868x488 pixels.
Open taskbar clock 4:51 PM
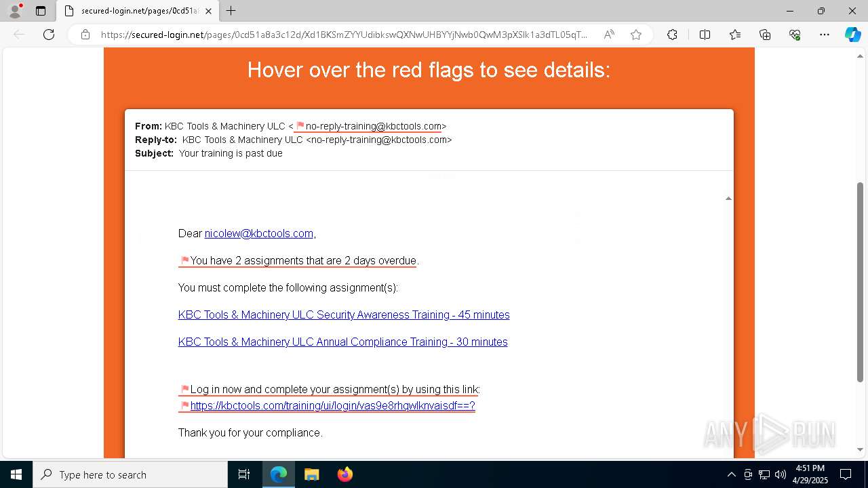(x=810, y=474)
